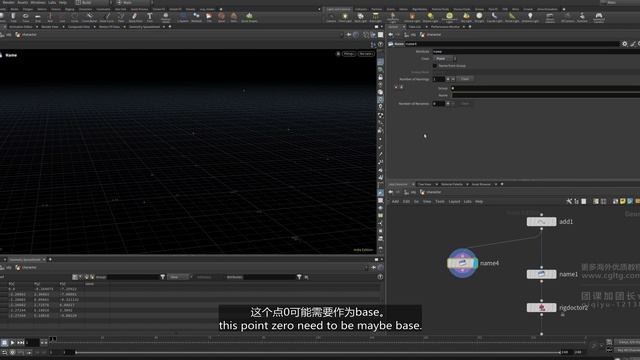Select the Metaball shelf tool
Screen dimensions: 640x360
196,17
